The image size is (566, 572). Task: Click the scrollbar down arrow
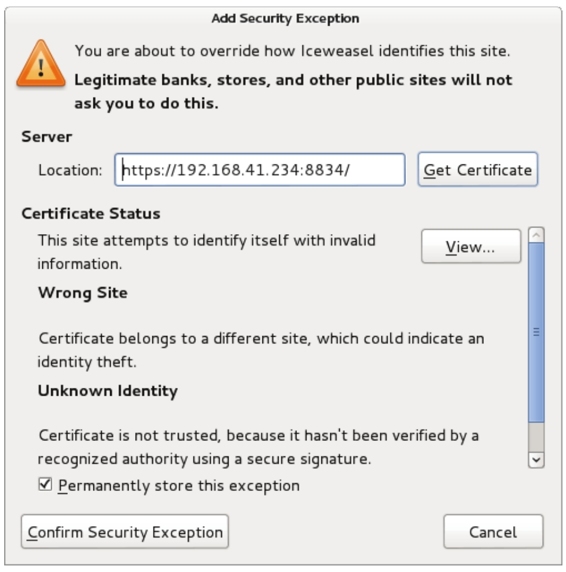(x=536, y=460)
